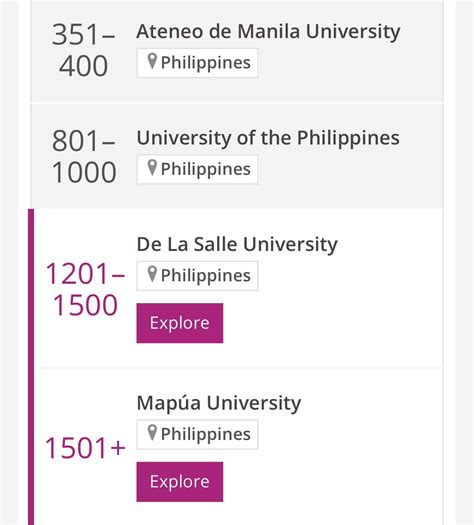Open University of the Philippines link
The image size is (474, 525).
(268, 138)
